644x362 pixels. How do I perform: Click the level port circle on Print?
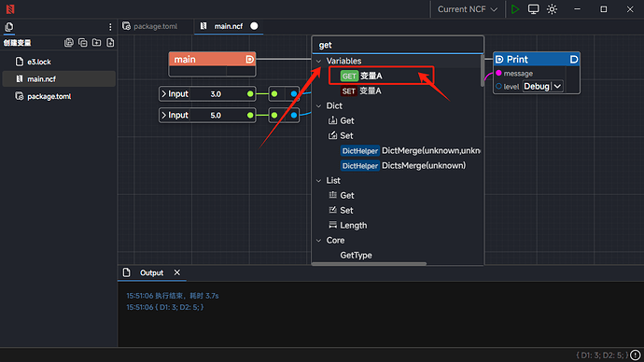tap(498, 87)
